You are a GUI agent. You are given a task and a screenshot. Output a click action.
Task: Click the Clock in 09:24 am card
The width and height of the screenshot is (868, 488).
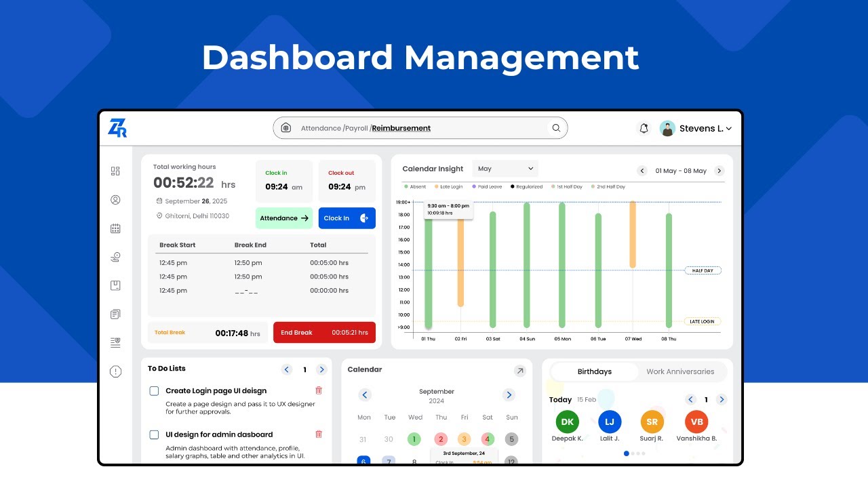click(x=284, y=181)
